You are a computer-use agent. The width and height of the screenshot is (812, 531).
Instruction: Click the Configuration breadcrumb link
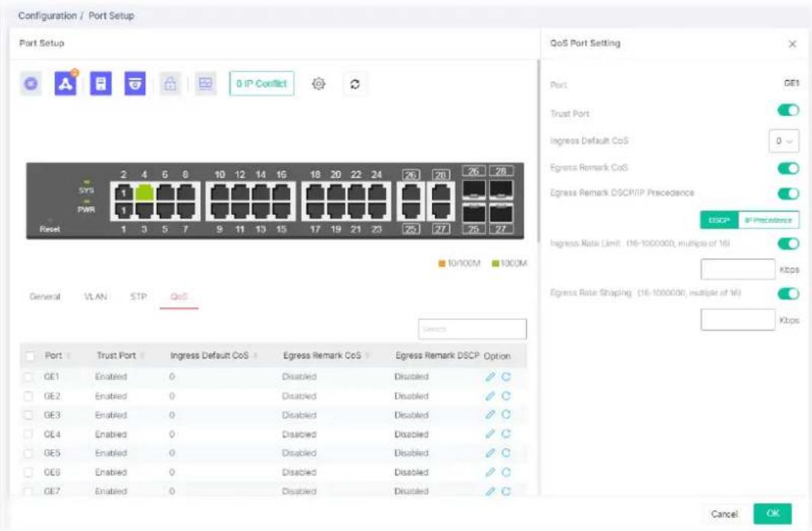pos(47,15)
